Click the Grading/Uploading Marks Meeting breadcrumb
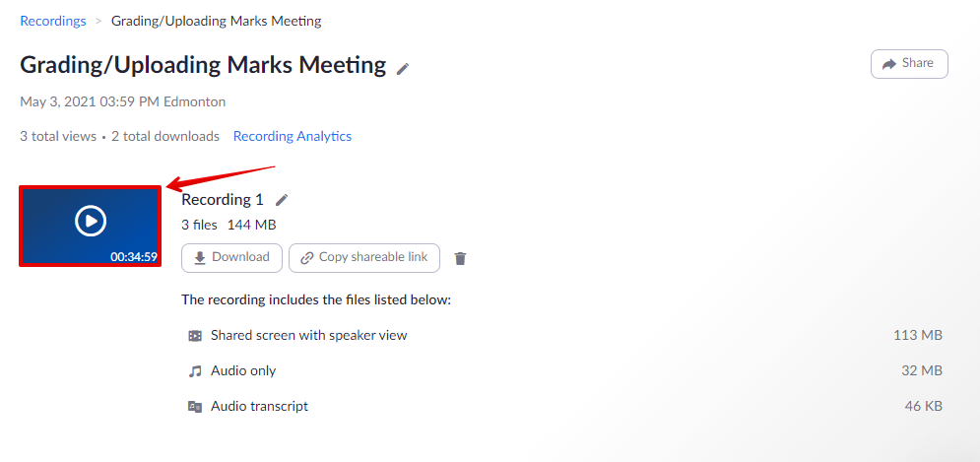The image size is (980, 462). point(216,21)
